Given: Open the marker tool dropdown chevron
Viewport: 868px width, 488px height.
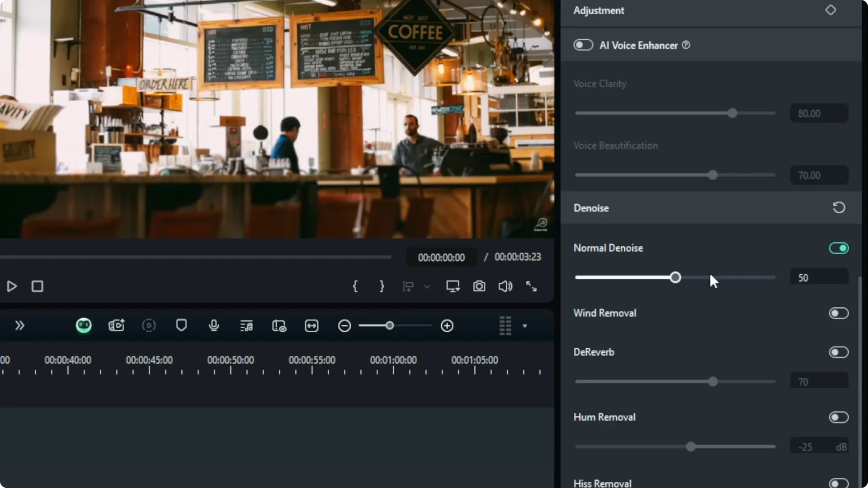Looking at the screenshot, I should (427, 286).
